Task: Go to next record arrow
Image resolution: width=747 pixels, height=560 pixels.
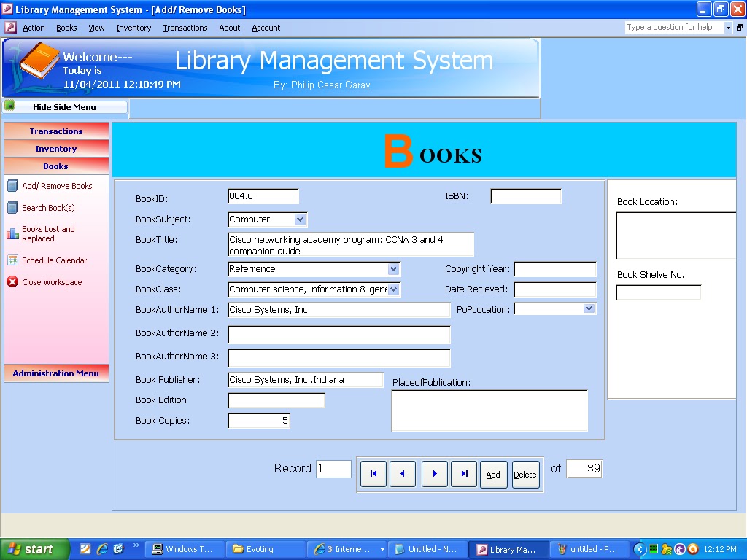Action: click(x=435, y=474)
